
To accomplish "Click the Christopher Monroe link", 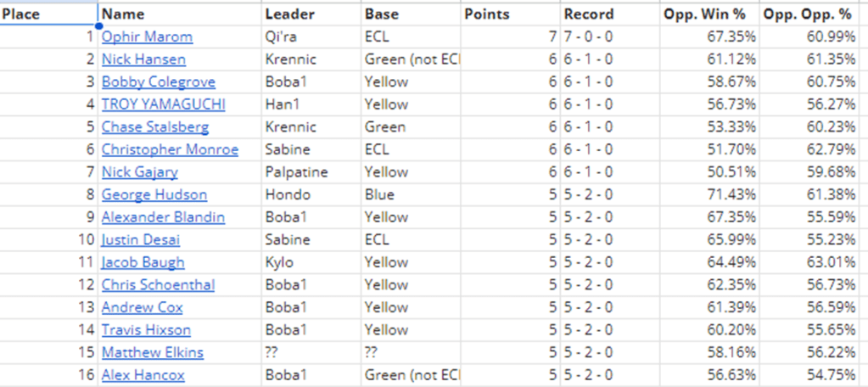I will pyautogui.click(x=170, y=149).
